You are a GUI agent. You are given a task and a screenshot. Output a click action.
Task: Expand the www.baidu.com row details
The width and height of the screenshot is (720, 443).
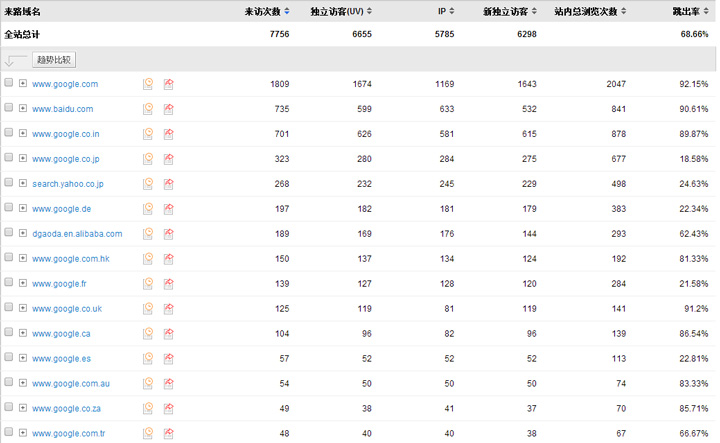point(23,109)
